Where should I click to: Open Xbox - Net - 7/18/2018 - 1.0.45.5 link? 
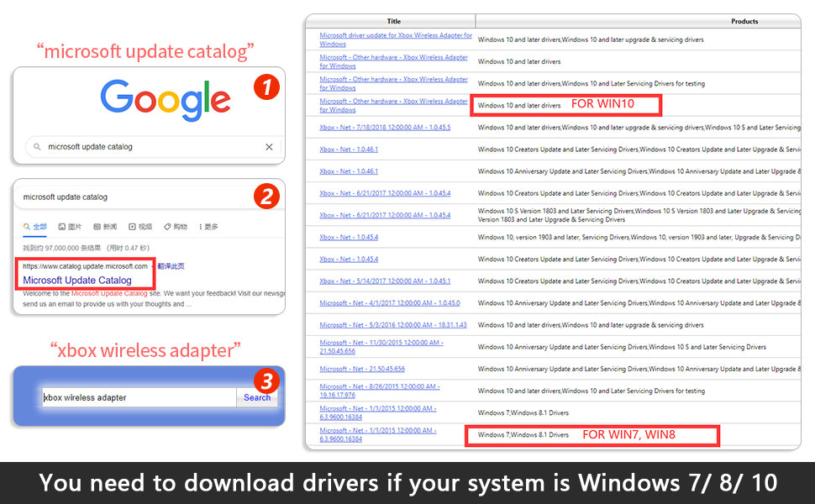coord(385,128)
